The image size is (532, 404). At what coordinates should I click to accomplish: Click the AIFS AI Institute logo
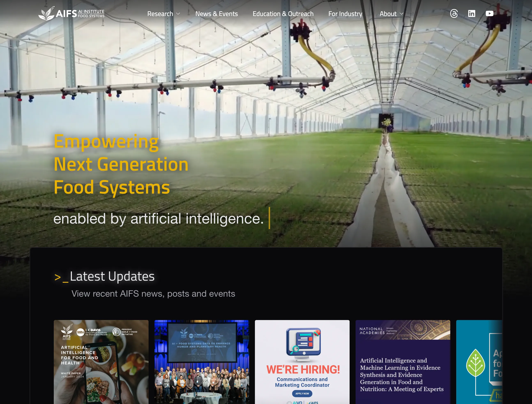coord(72,14)
